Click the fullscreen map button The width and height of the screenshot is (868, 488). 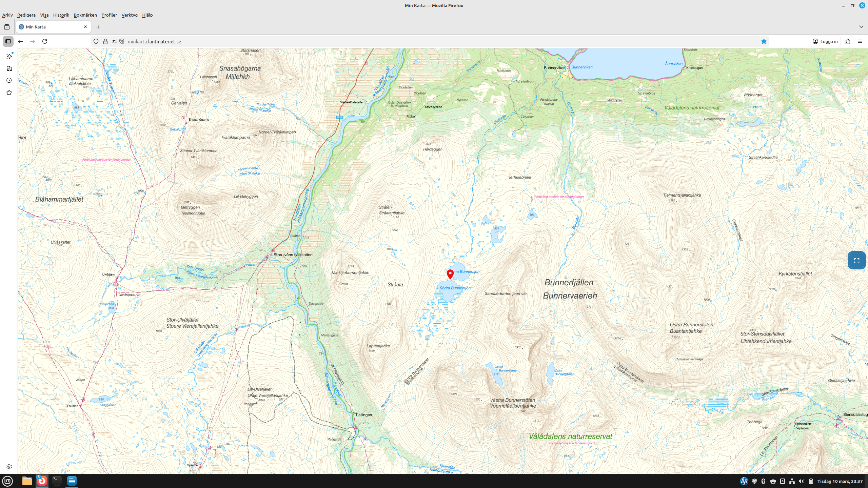pyautogui.click(x=856, y=261)
